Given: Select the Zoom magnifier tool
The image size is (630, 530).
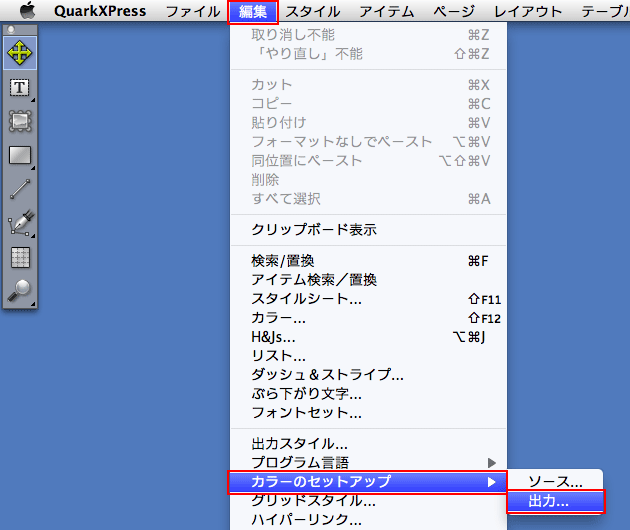Looking at the screenshot, I should tap(19, 291).
